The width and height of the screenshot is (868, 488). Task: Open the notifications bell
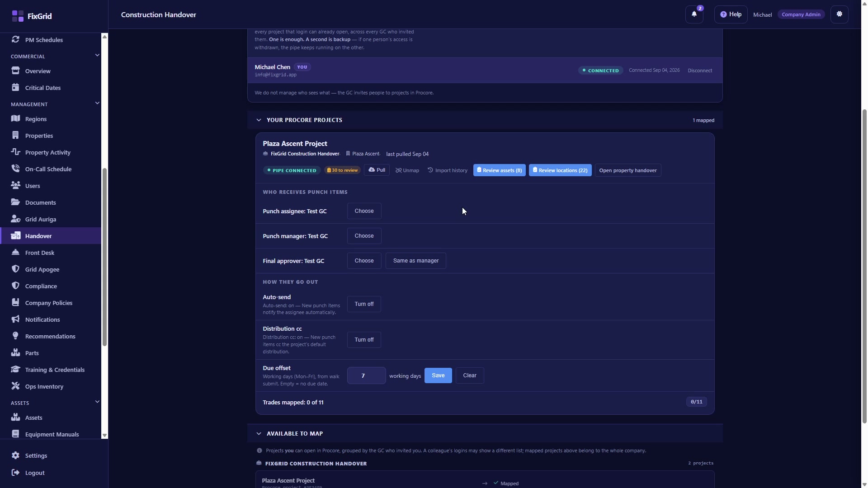coord(694,14)
